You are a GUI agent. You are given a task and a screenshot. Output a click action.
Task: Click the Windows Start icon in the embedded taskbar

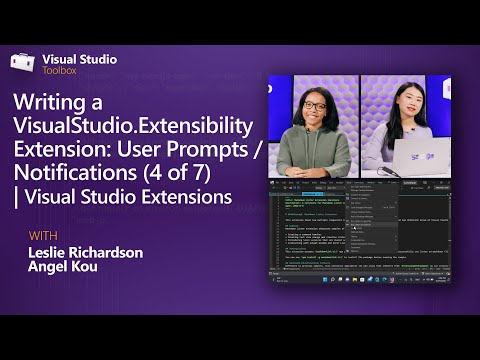pos(325,280)
